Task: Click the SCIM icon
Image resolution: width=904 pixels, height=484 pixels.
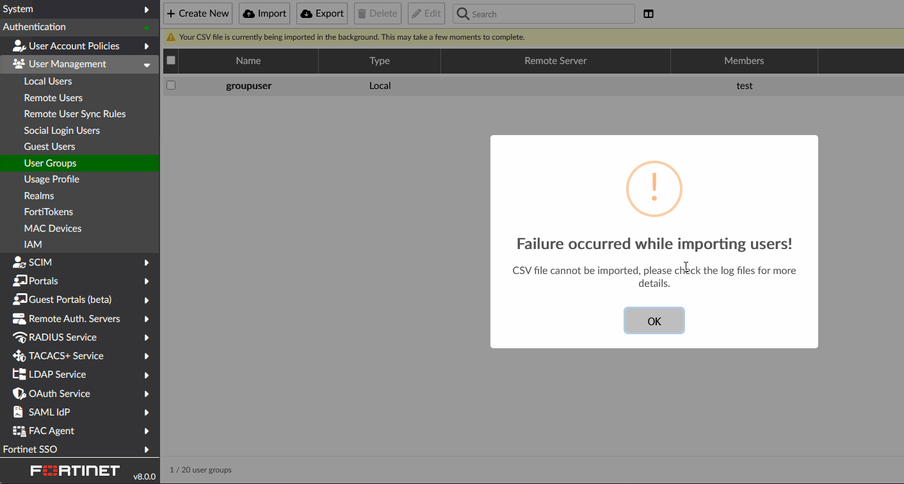Action: [x=19, y=262]
